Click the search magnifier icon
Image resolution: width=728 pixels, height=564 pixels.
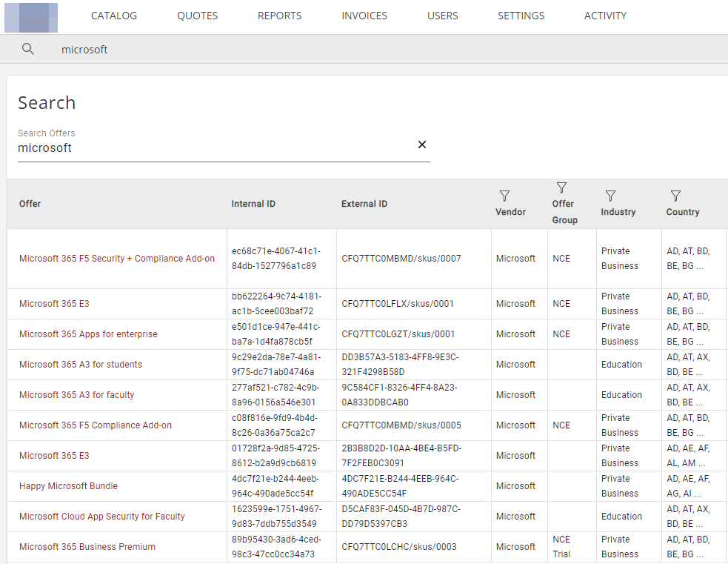27,48
